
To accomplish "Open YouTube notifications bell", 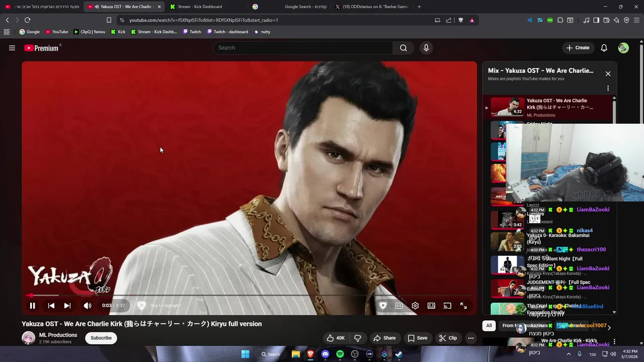I will (x=604, y=48).
